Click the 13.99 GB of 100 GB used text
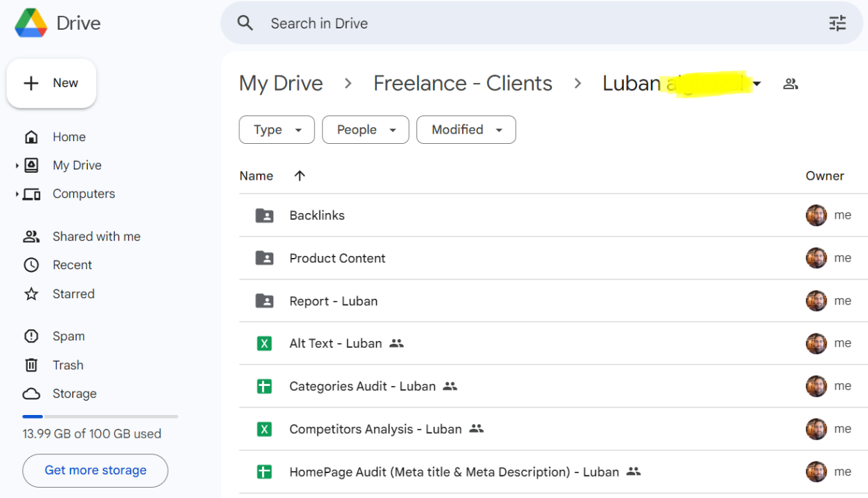Viewport: 868px width, 498px height. click(92, 434)
